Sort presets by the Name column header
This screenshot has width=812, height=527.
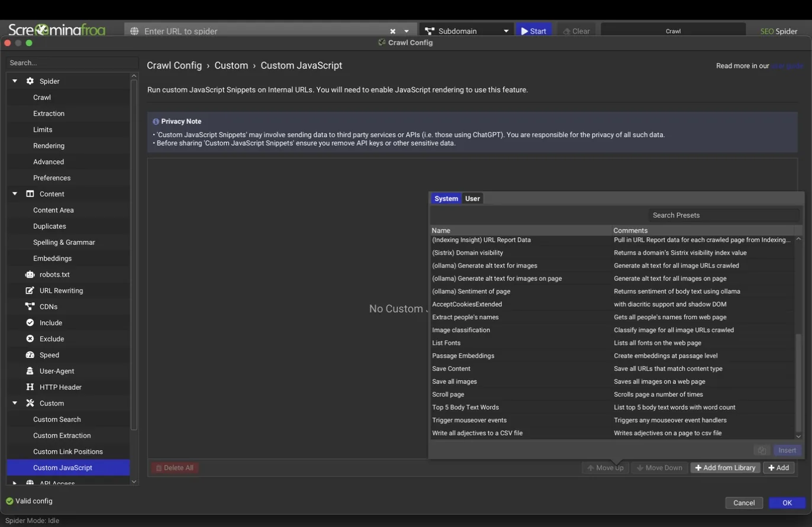coord(520,230)
